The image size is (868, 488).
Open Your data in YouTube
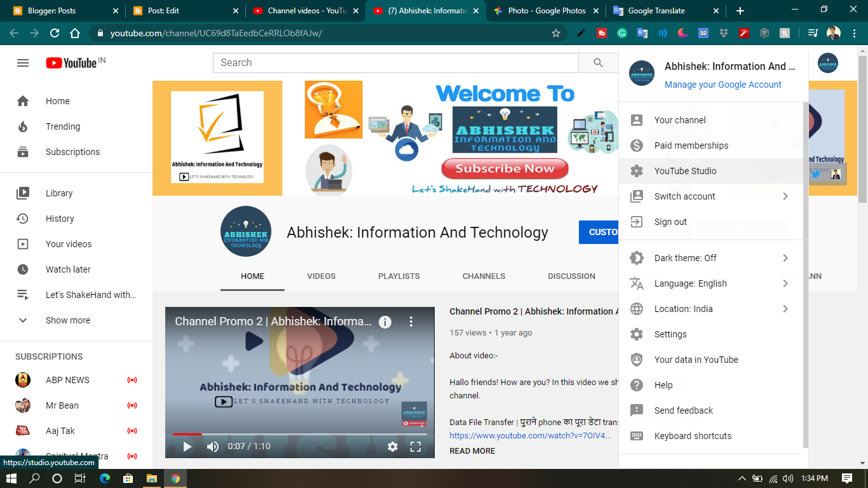click(710, 360)
